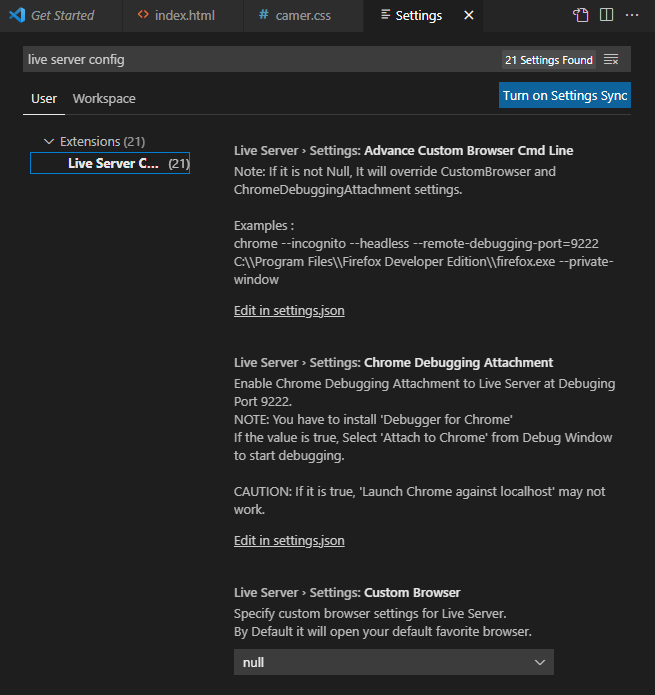This screenshot has height=695, width=655.
Task: Open Edit in settings.json for Chrome Debugging Attachment
Action: click(289, 541)
